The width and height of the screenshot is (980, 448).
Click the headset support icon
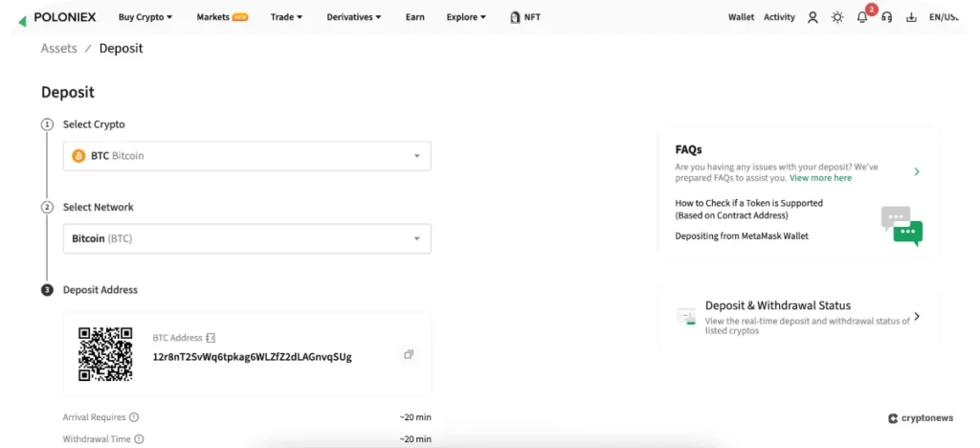click(887, 17)
